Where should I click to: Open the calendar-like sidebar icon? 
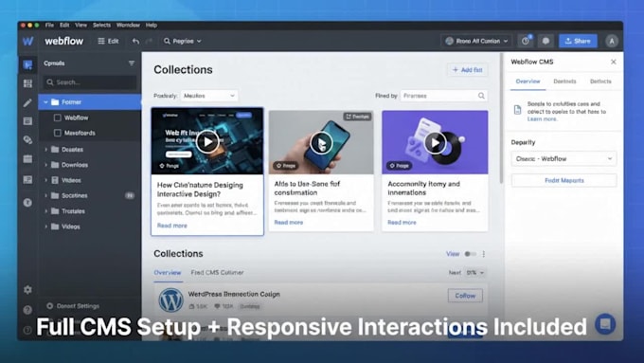click(27, 158)
